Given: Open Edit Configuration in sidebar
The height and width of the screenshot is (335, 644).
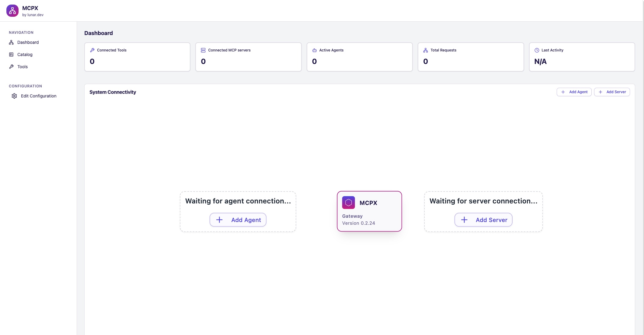Looking at the screenshot, I should point(39,96).
